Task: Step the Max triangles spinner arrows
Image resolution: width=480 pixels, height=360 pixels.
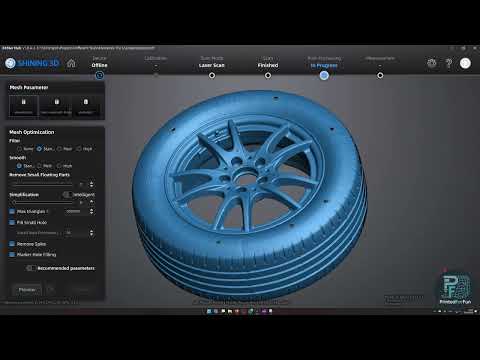Action: click(91, 211)
